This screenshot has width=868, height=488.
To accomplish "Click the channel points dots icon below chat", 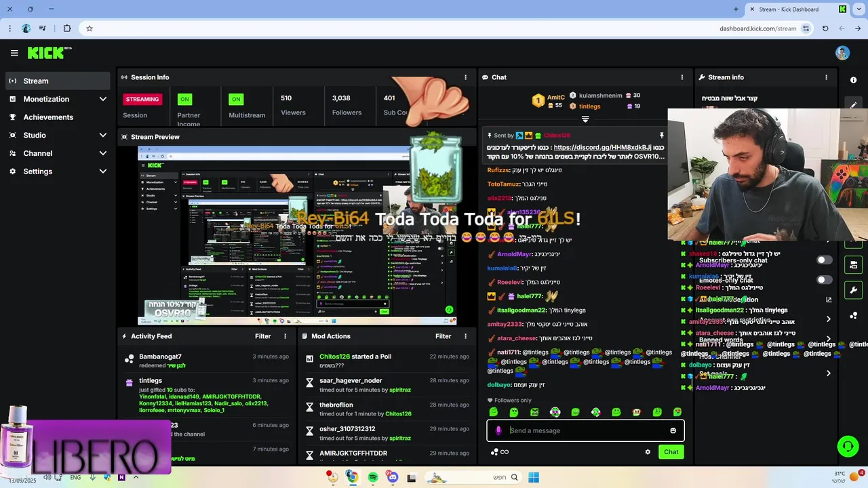I will 494,452.
